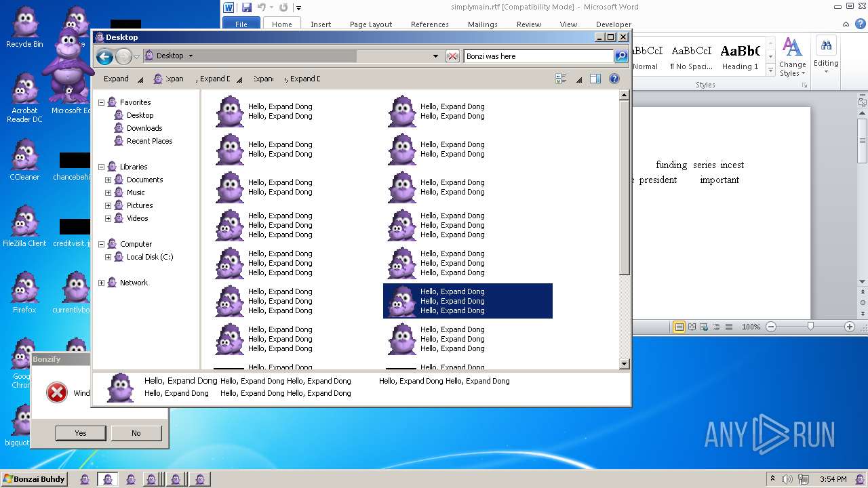The height and width of the screenshot is (488, 868).
Task: Switch to Web Layout view in Word
Action: click(705, 327)
